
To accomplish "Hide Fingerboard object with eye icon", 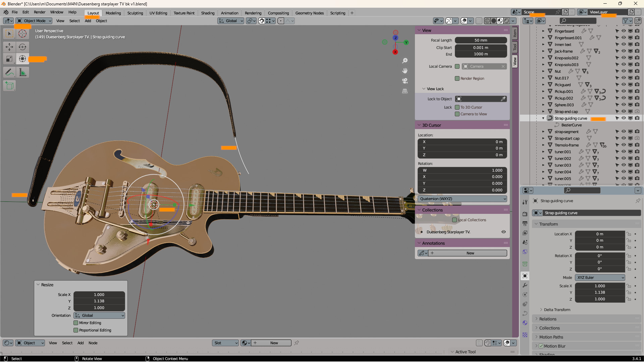I will [624, 31].
